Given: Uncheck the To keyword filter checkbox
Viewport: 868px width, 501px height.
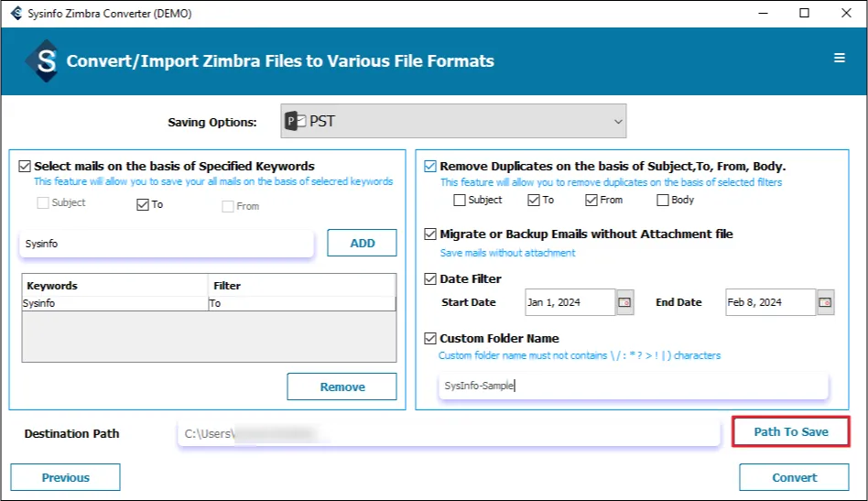Looking at the screenshot, I should tap(142, 205).
